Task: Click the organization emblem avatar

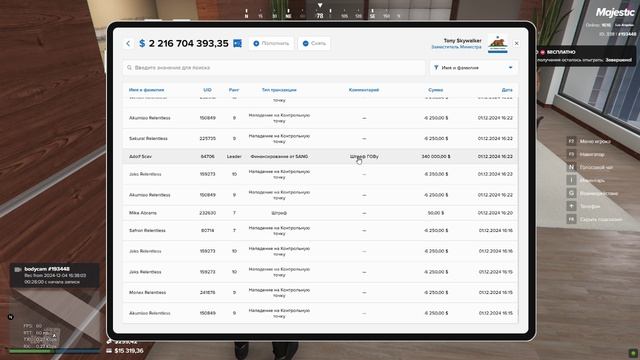Action: (498, 44)
